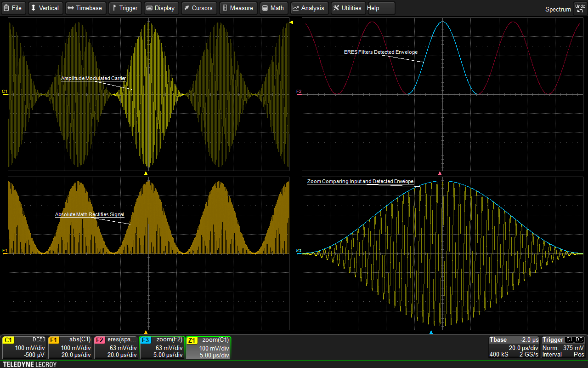Image resolution: width=588 pixels, height=368 pixels.
Task: Open the Help menu
Action: pos(380,8)
